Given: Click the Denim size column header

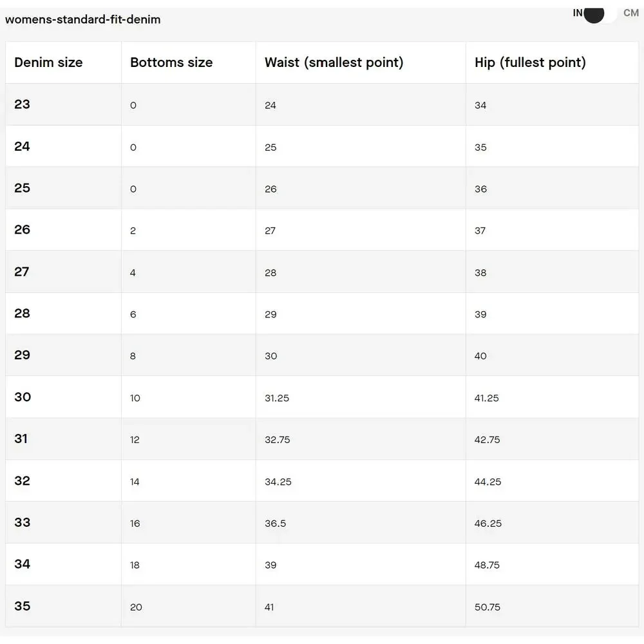Looking at the screenshot, I should coord(48,62).
